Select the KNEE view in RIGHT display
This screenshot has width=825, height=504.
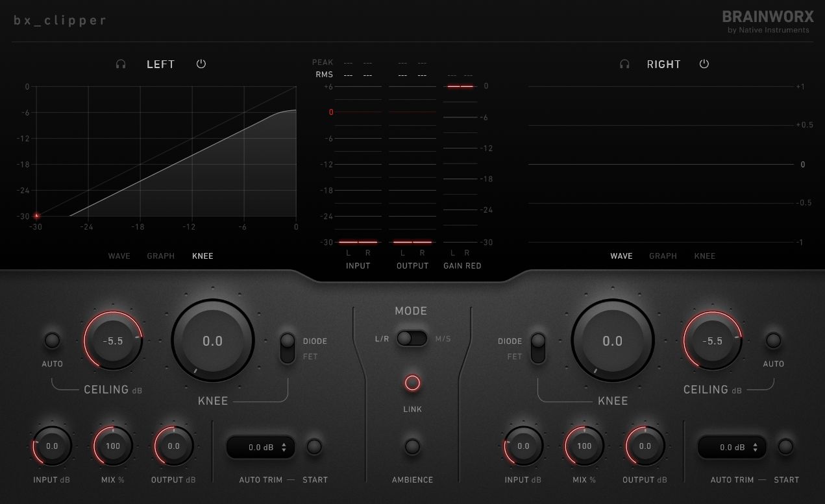click(x=705, y=256)
